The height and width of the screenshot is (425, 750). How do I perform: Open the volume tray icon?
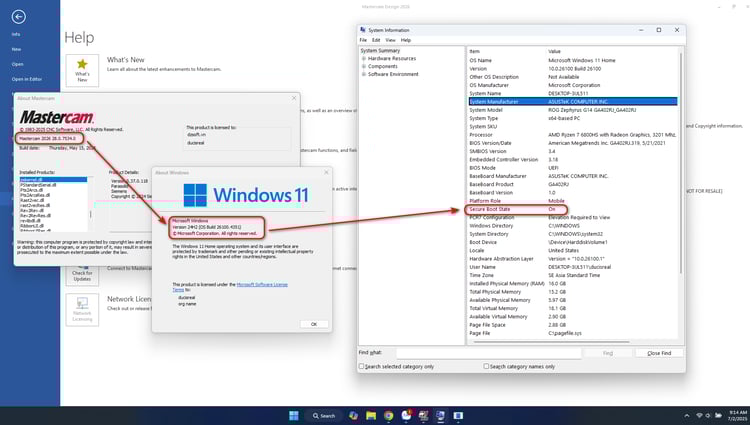click(x=708, y=416)
